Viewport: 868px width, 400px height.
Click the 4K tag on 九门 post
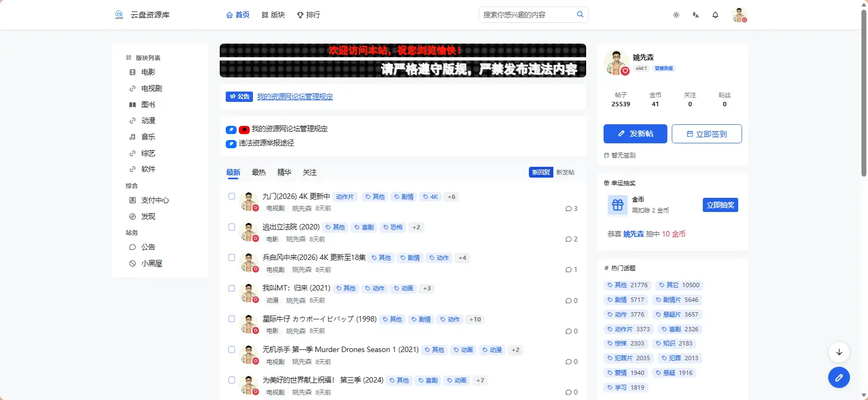pyautogui.click(x=431, y=197)
